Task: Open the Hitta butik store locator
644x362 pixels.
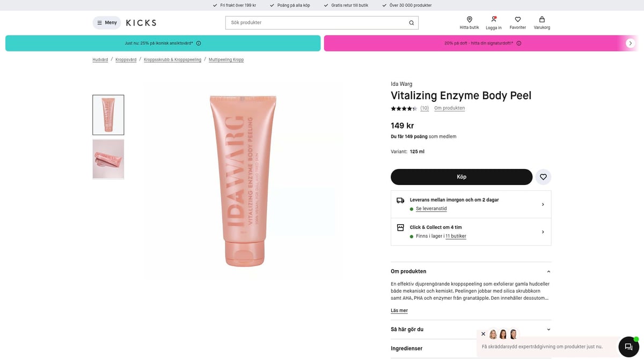Action: click(x=469, y=23)
